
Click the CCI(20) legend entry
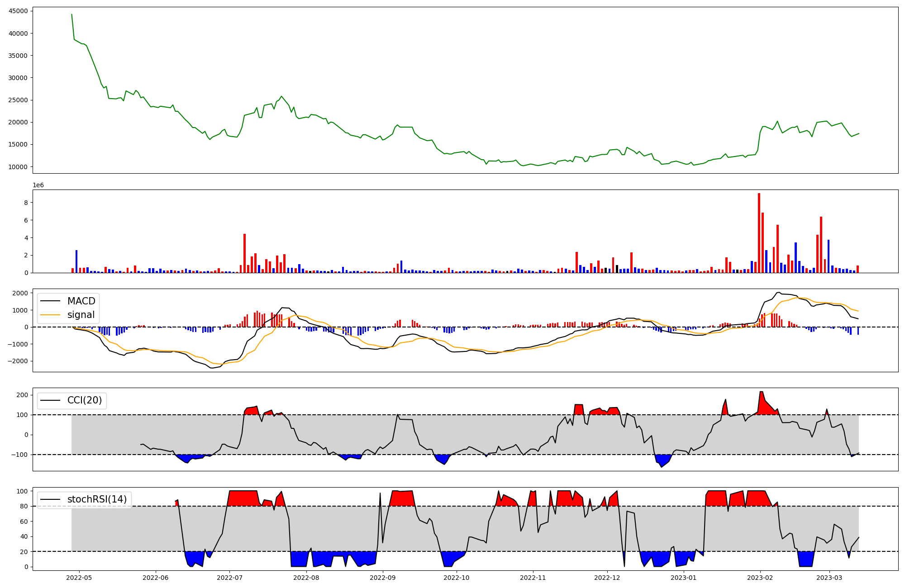(x=85, y=400)
